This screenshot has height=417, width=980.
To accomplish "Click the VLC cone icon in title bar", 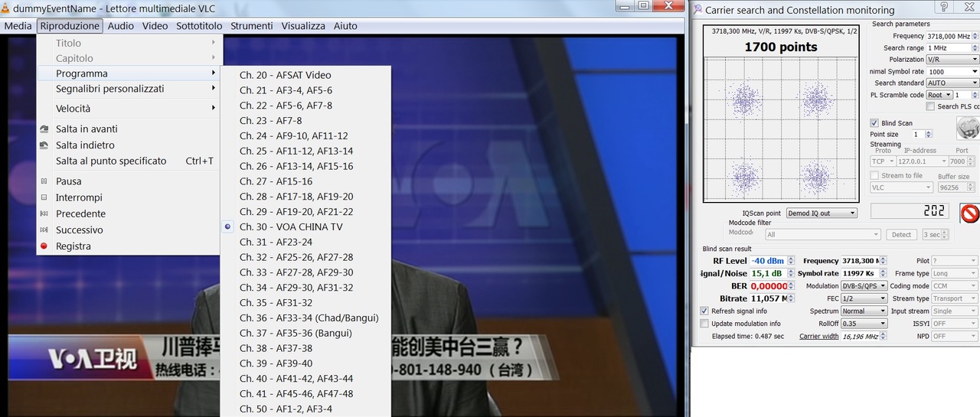I will 6,7.
